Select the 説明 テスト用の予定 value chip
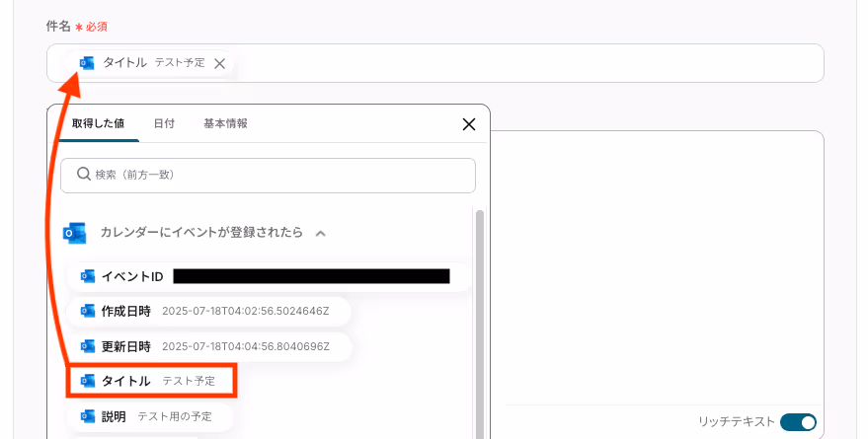 tap(149, 416)
